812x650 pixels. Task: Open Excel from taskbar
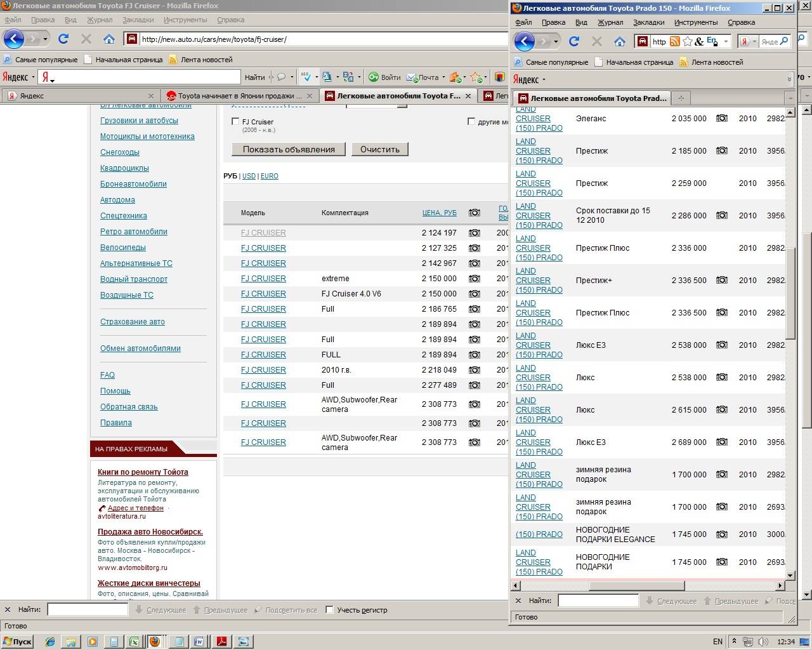[134, 642]
